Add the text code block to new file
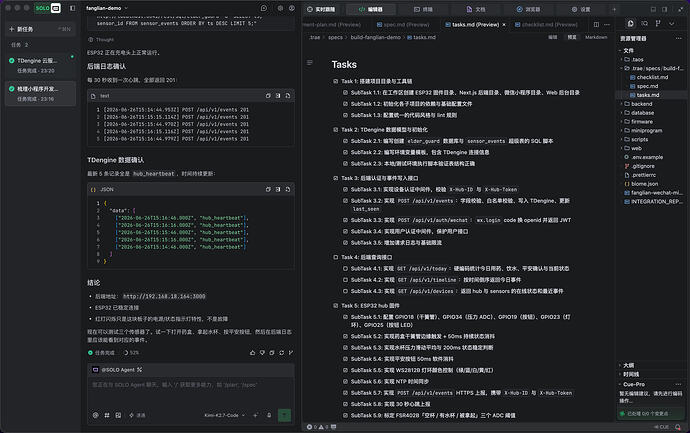 tap(288, 95)
